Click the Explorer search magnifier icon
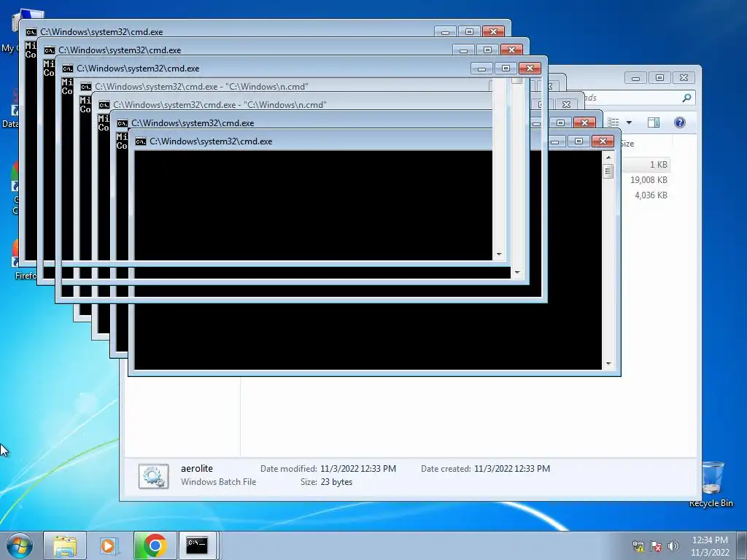 click(686, 98)
